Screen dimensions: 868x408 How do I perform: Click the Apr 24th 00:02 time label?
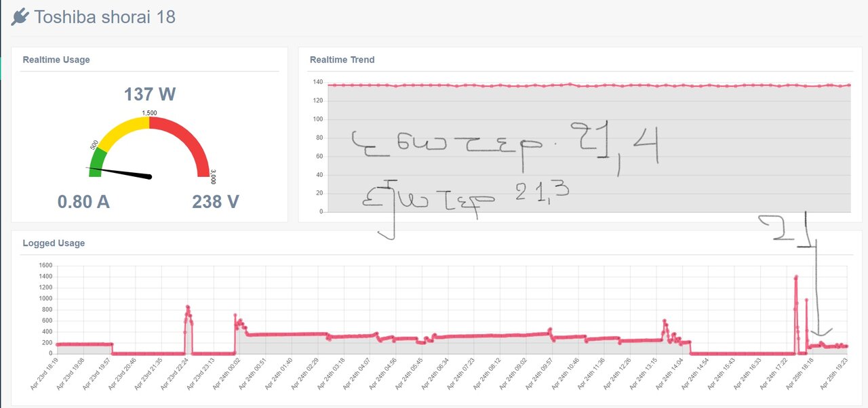[x=227, y=373]
